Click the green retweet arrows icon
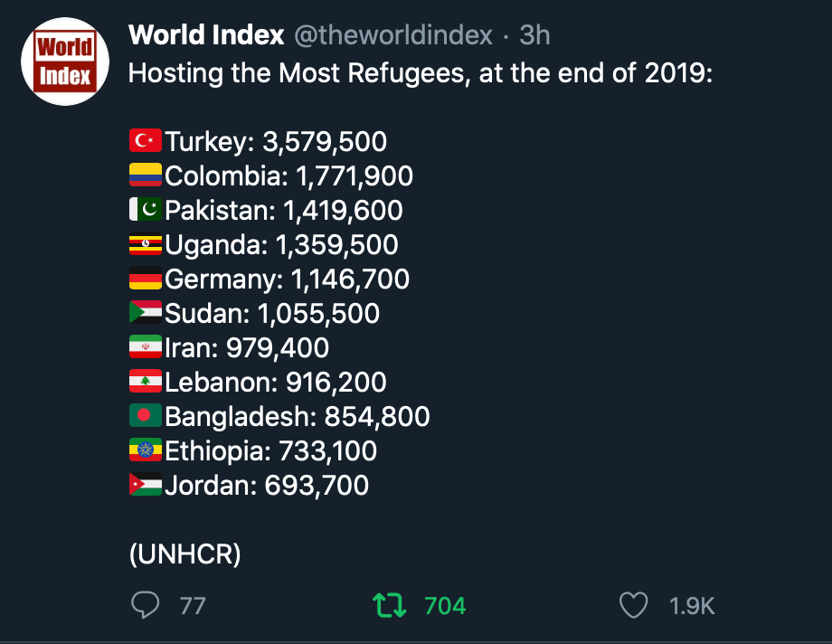Image resolution: width=832 pixels, height=644 pixels. click(x=390, y=604)
